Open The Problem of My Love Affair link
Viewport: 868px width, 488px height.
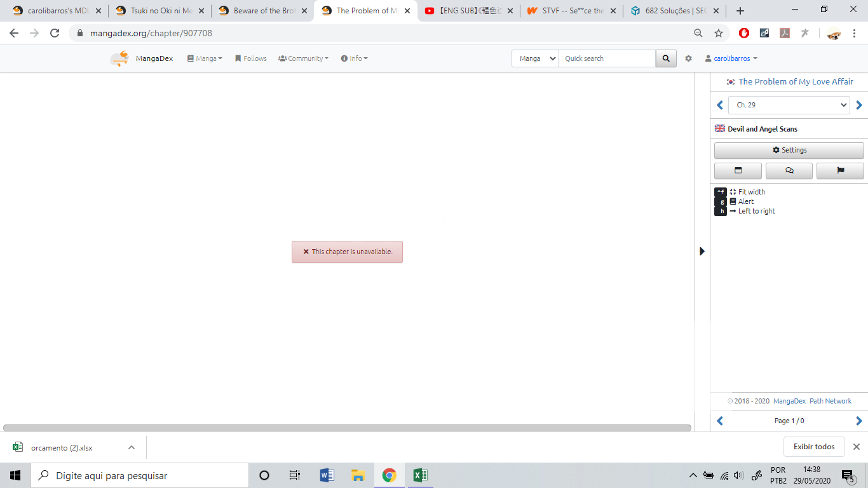796,82
